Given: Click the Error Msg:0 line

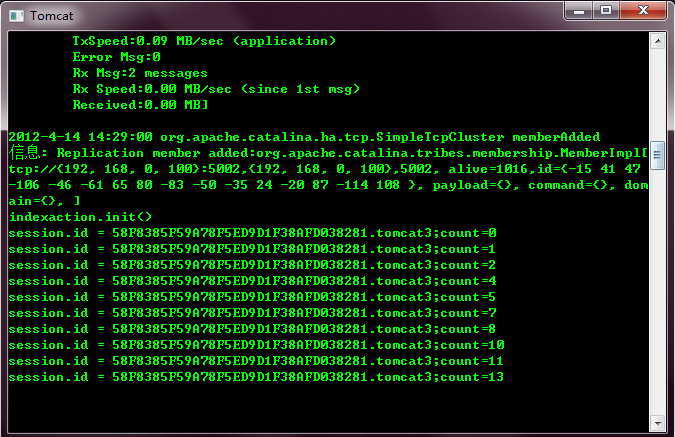Looking at the screenshot, I should [x=116, y=57].
